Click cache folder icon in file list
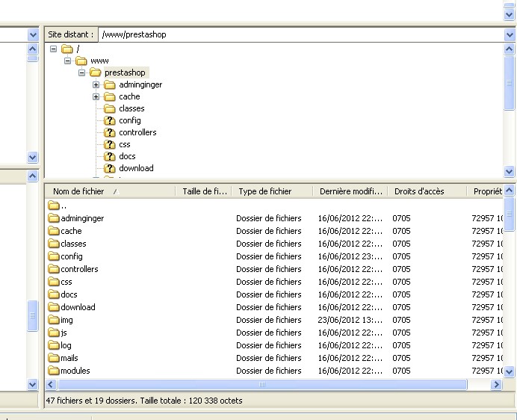 tap(53, 231)
